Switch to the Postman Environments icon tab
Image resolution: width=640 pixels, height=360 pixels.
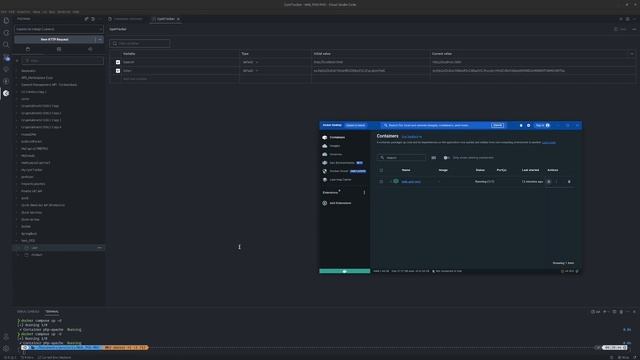point(59,49)
